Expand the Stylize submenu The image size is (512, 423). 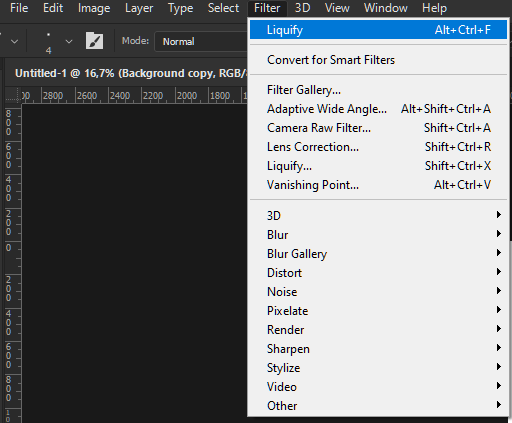378,368
